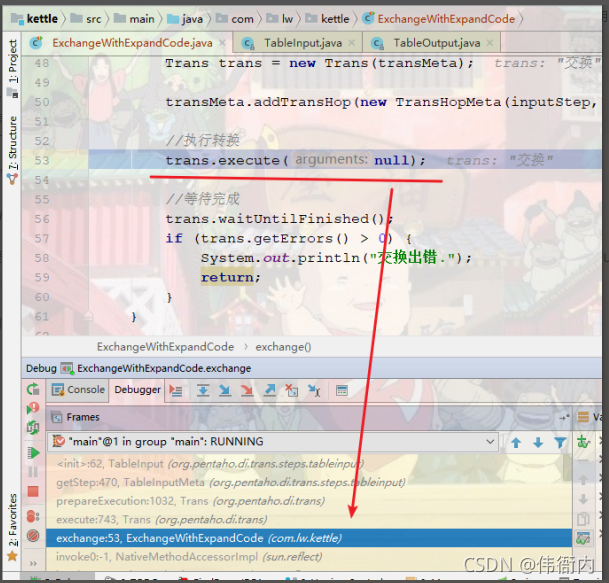Click the Step Out icon

(x=269, y=390)
